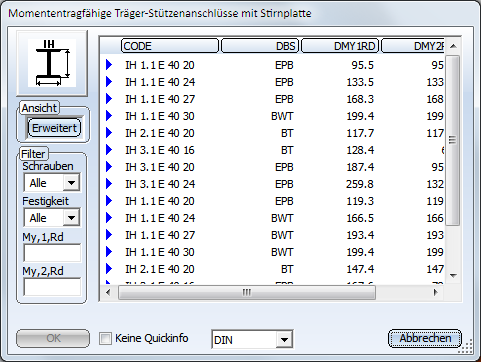Click blue arrow of row with DMY1RD 193.4
This screenshot has height=362, width=481.
pyautogui.click(x=109, y=235)
